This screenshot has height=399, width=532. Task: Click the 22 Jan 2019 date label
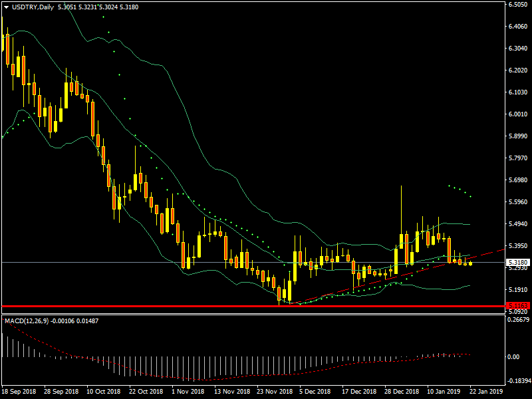pyautogui.click(x=487, y=392)
